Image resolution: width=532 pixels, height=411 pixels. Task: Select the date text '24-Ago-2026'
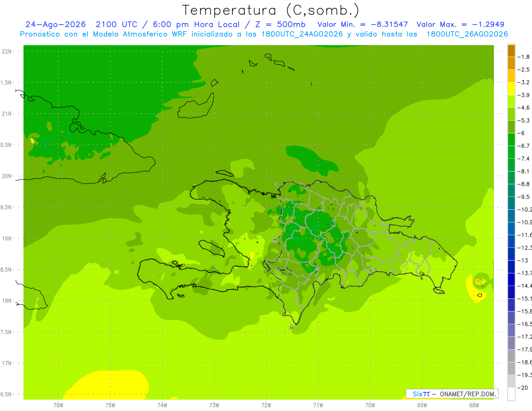55,24
